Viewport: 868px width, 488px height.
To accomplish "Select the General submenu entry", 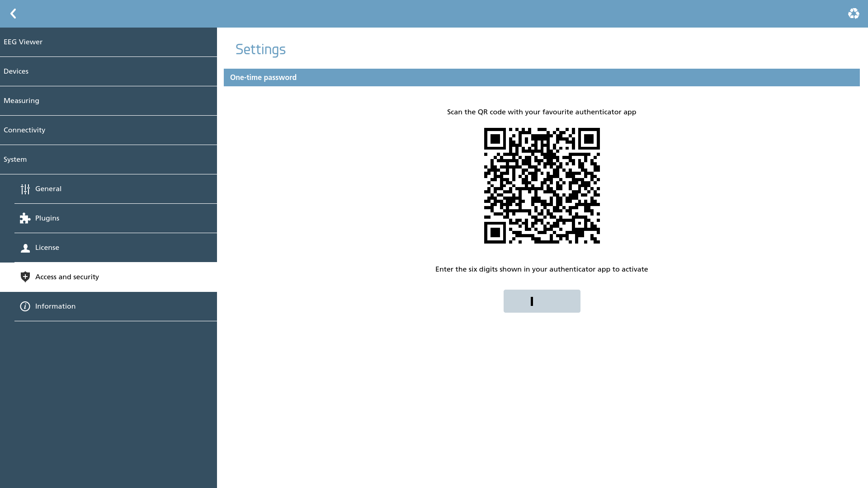I will point(116,189).
